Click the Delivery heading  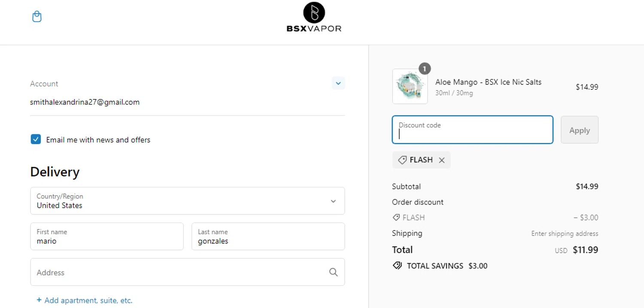tap(55, 172)
